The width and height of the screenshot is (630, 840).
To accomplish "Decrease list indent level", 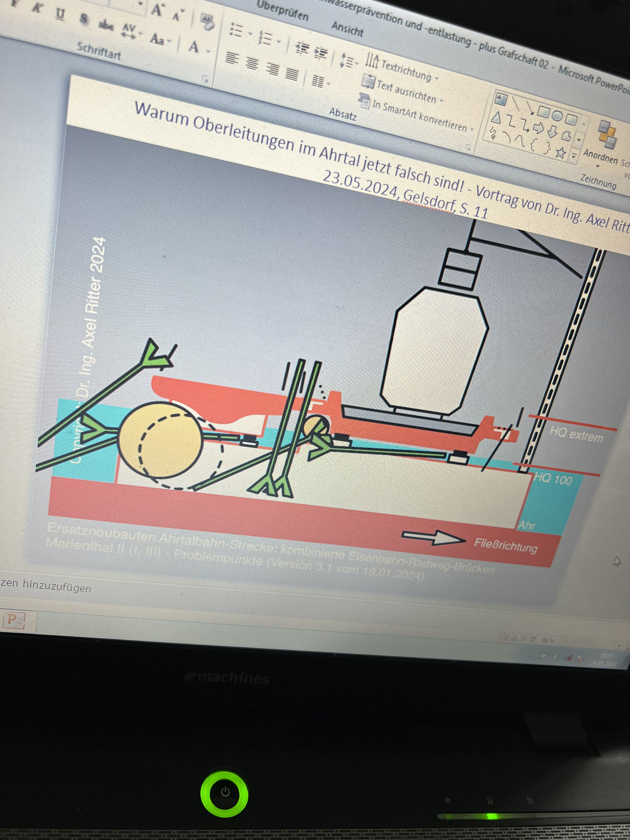I will point(302,48).
